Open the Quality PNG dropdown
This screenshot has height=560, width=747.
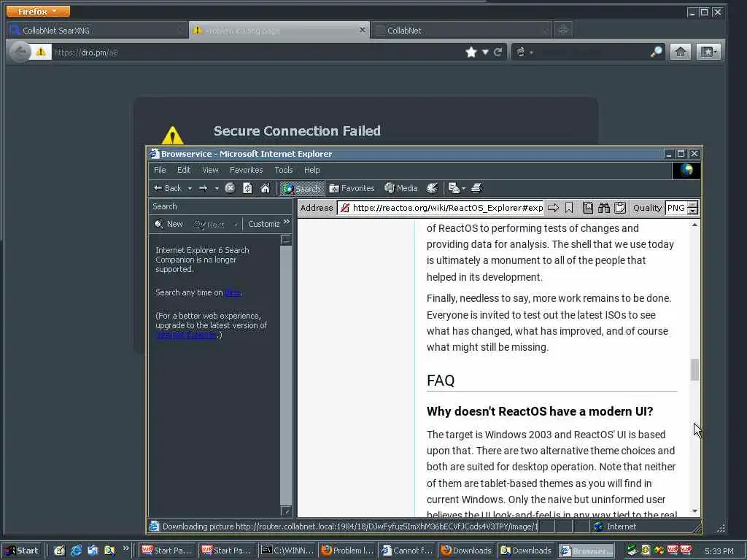[x=693, y=208]
